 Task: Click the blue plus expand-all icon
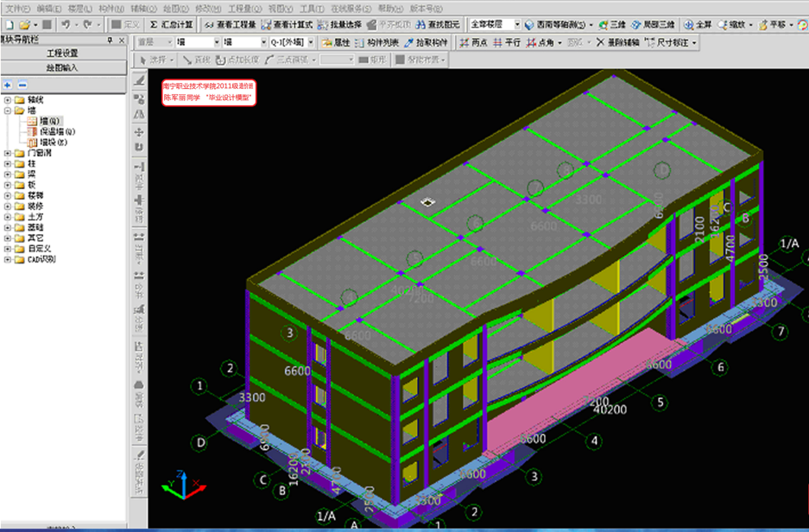pos(8,85)
